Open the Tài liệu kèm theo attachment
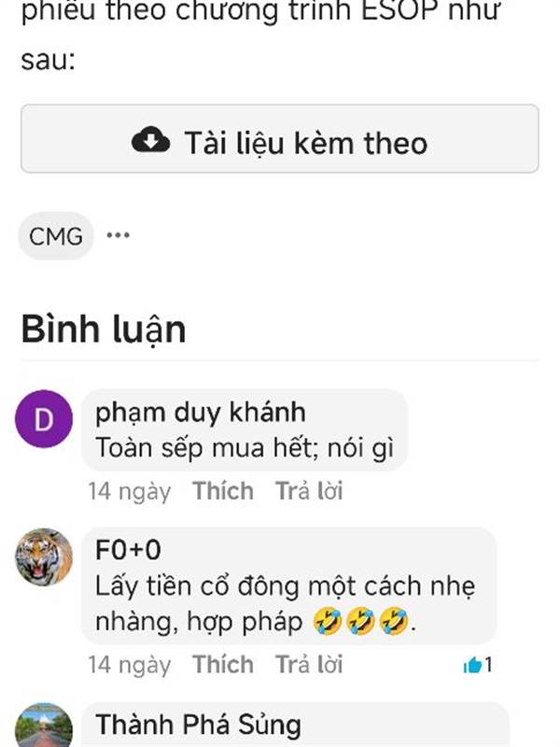This screenshot has height=747, width=560. [x=280, y=138]
